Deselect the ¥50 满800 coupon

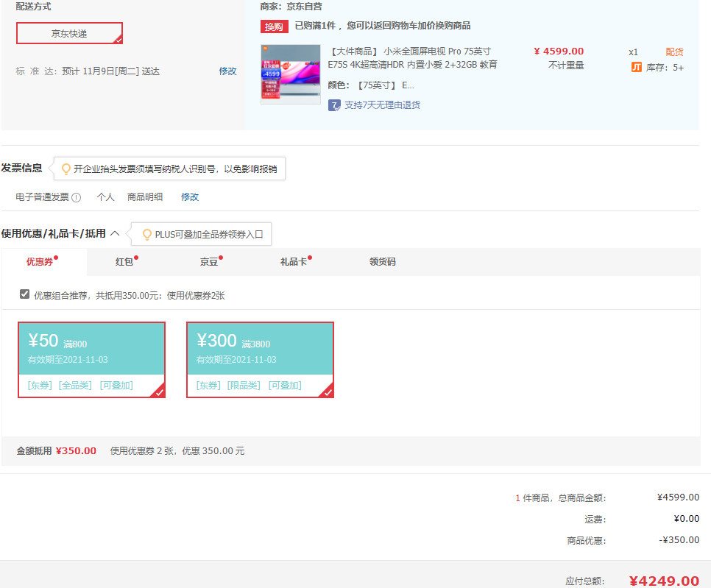[x=91, y=360]
